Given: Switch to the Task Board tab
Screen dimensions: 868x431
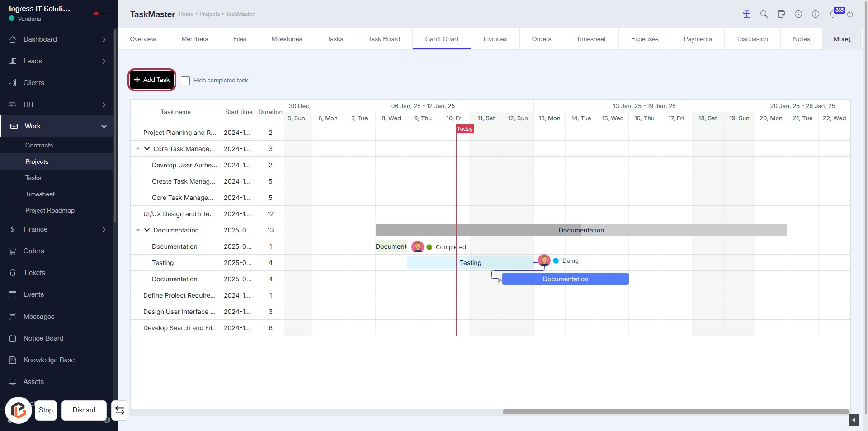Looking at the screenshot, I should pyautogui.click(x=384, y=39).
